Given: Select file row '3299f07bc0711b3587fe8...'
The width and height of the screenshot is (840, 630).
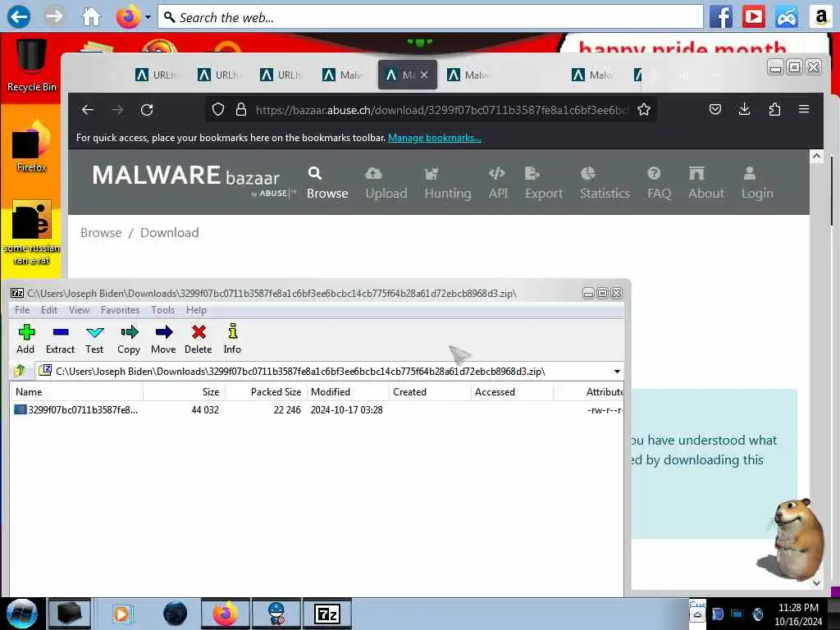Looking at the screenshot, I should [316, 410].
